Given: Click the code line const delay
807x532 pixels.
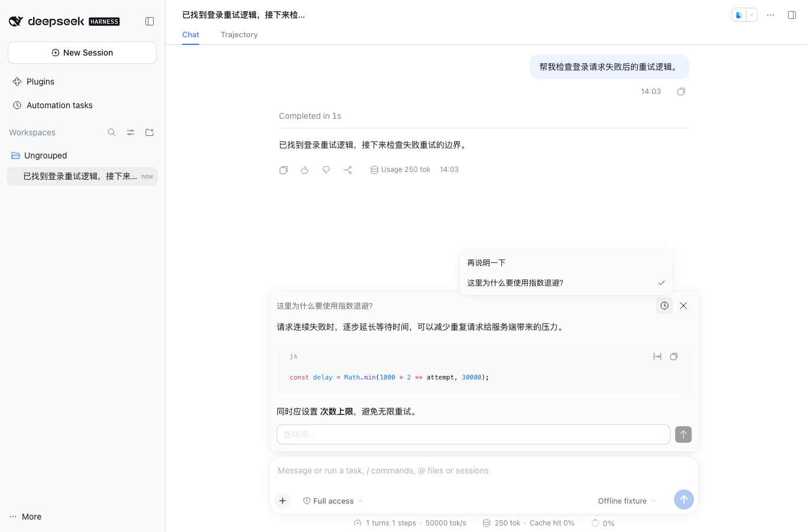Looking at the screenshot, I should pos(389,377).
